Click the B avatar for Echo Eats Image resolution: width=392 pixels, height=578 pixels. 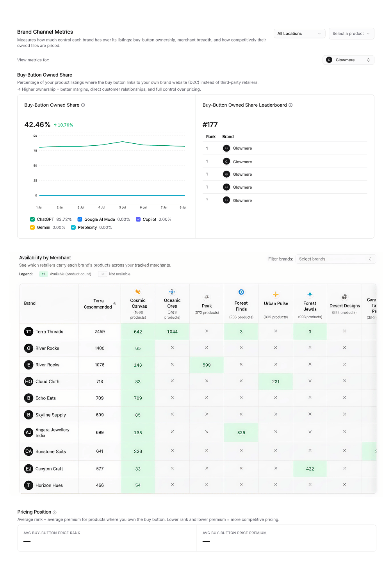tap(29, 398)
